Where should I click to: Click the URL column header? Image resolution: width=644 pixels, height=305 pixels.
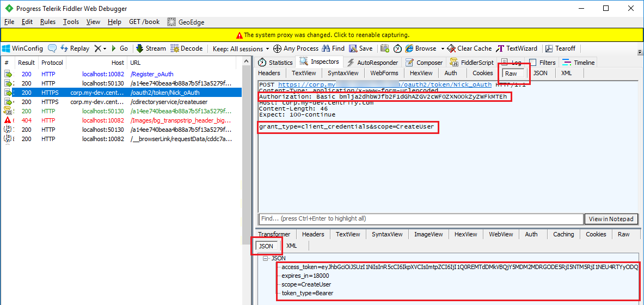182,63
